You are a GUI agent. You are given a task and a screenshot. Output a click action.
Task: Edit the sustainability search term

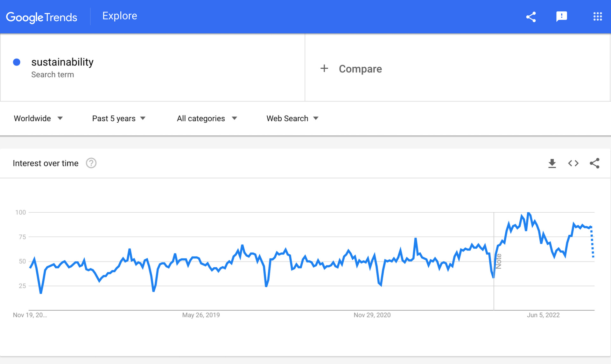tap(62, 62)
